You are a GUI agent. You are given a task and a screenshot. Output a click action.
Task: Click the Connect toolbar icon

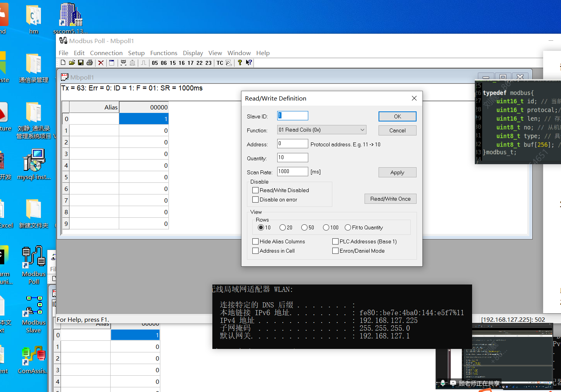pos(123,62)
